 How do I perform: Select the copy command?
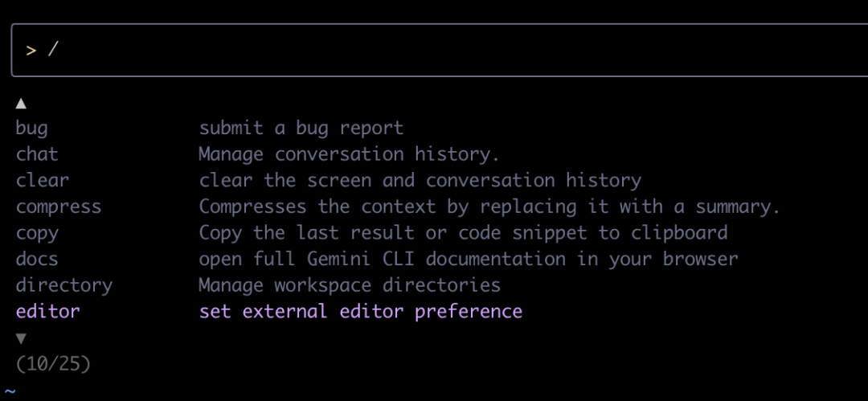37,233
